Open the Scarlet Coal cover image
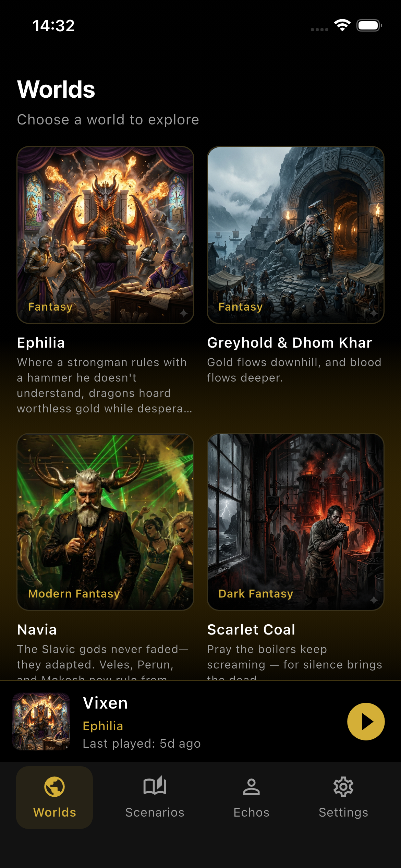The width and height of the screenshot is (401, 868). (295, 522)
